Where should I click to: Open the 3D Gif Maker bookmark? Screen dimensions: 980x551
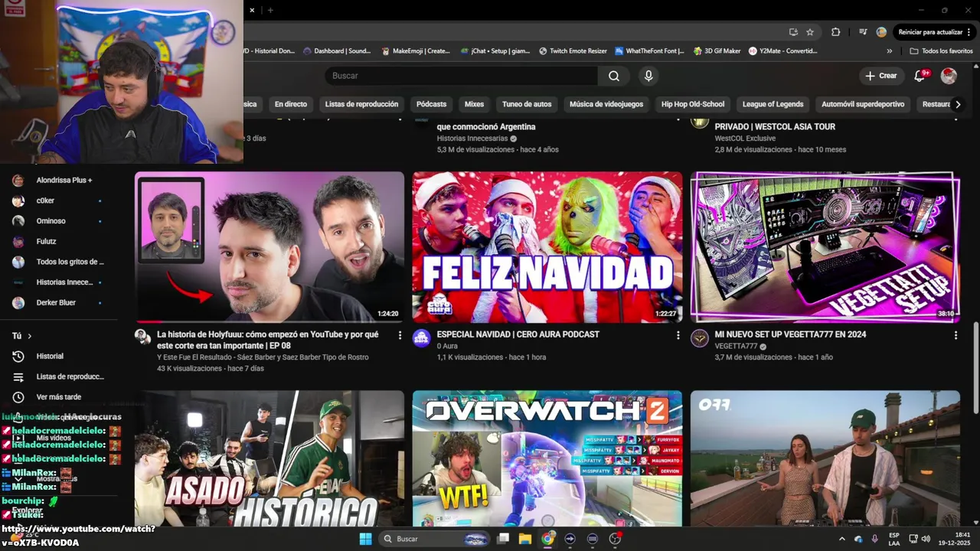point(717,51)
